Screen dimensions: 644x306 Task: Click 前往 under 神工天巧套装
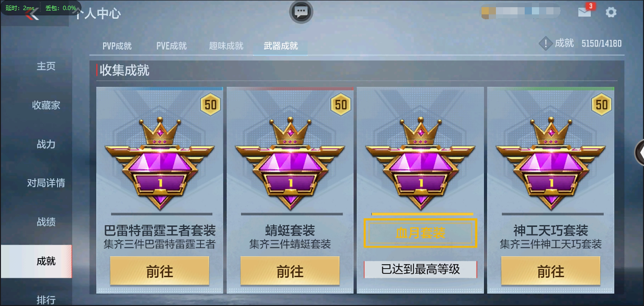(551, 271)
